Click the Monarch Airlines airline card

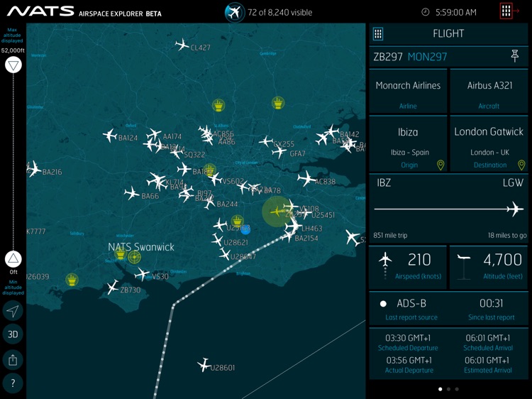(408, 91)
